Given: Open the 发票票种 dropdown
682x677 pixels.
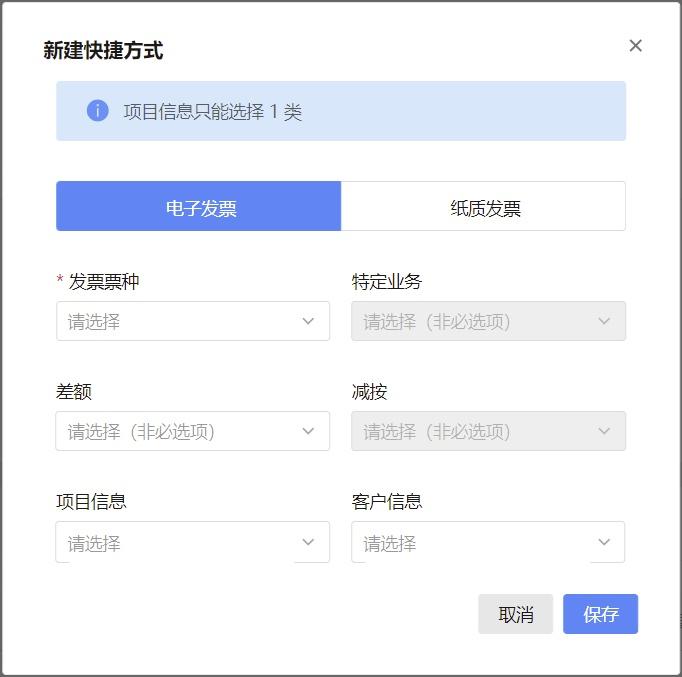Looking at the screenshot, I should click(x=180, y=322).
